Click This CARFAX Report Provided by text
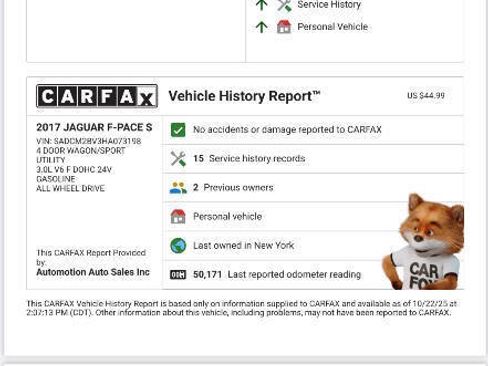 (x=91, y=257)
